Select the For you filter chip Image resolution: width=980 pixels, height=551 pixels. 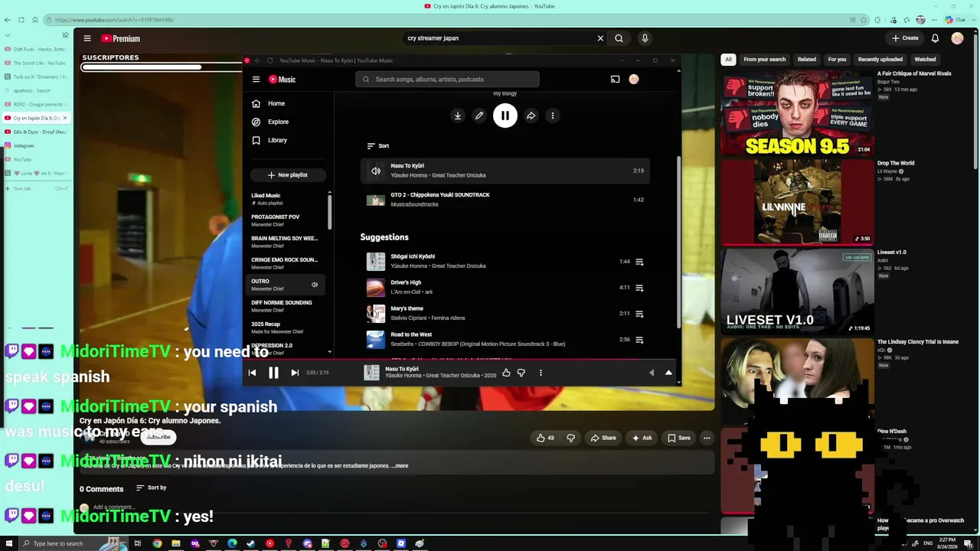click(837, 59)
